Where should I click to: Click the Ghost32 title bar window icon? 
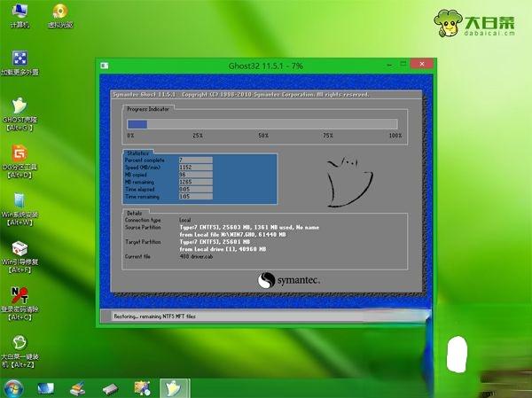click(105, 66)
